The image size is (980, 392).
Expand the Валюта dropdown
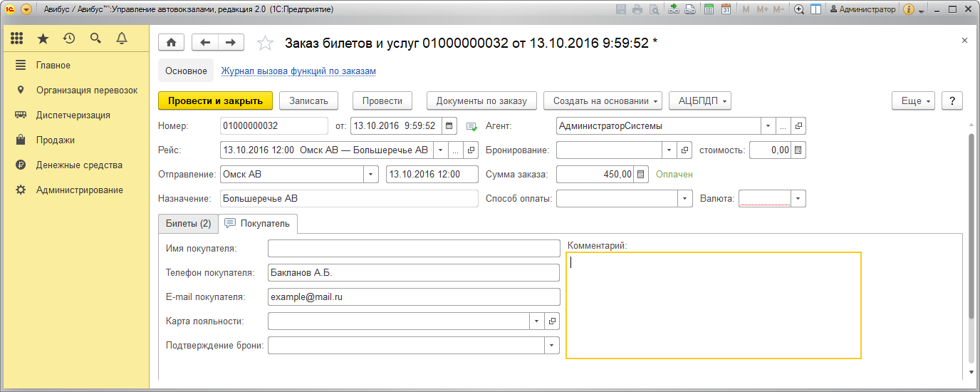pyautogui.click(x=798, y=199)
